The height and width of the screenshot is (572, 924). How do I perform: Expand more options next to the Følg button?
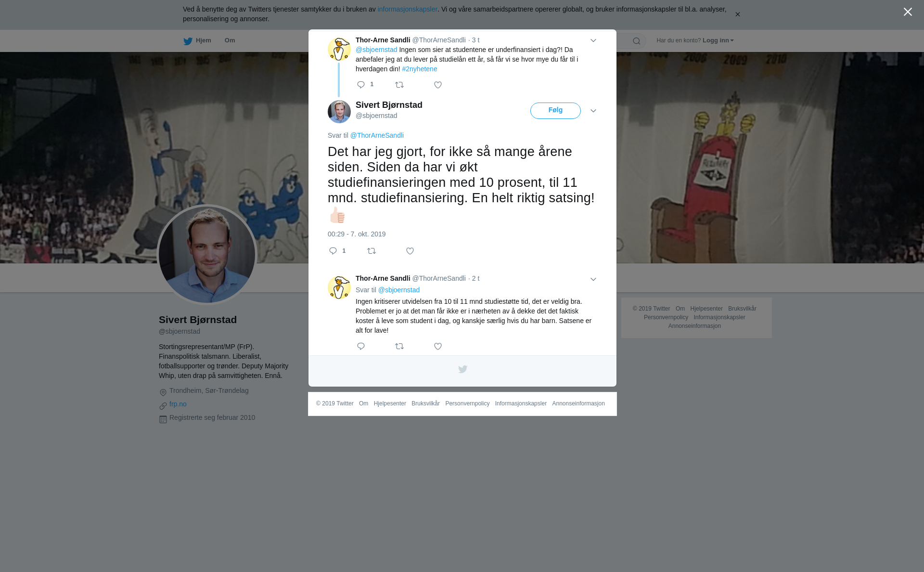(x=593, y=111)
